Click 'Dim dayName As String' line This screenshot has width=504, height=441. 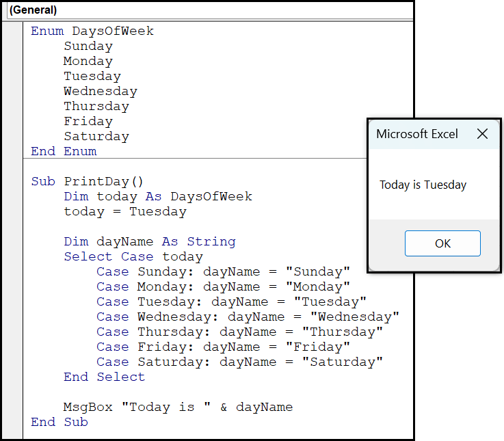[x=150, y=241]
